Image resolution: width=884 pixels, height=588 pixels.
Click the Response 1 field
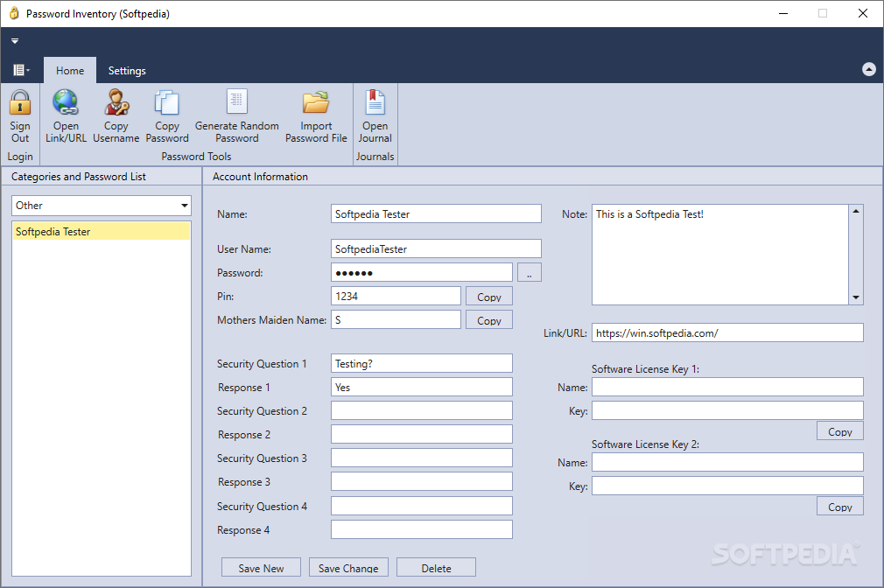pos(422,387)
